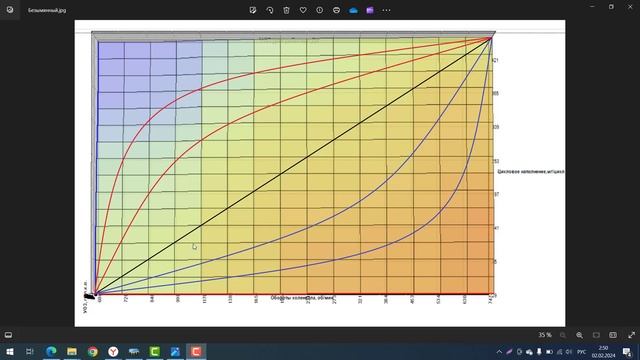Image resolution: width=640 pixels, height=360 pixels.
Task: Open the battery status tray icon
Action: [549, 352]
